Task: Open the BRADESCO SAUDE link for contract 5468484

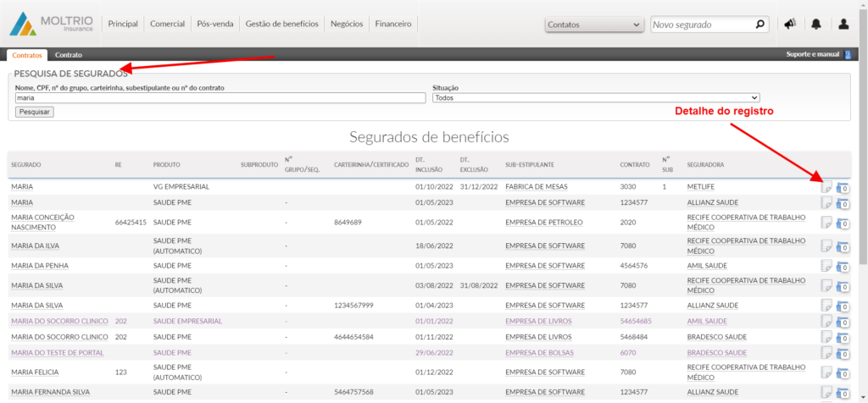Action: (718, 337)
